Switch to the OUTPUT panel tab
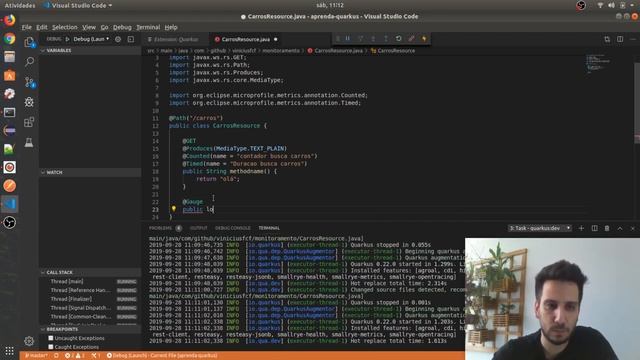 198,228
